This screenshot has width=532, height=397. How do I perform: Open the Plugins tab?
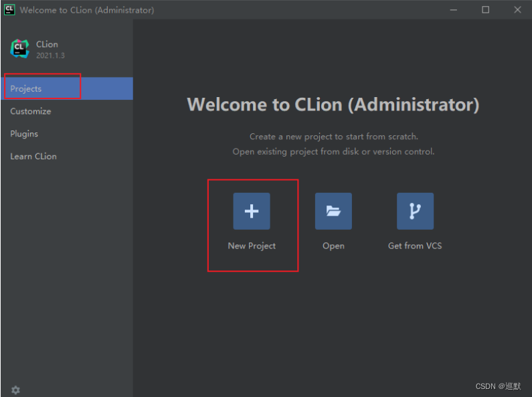67,134
